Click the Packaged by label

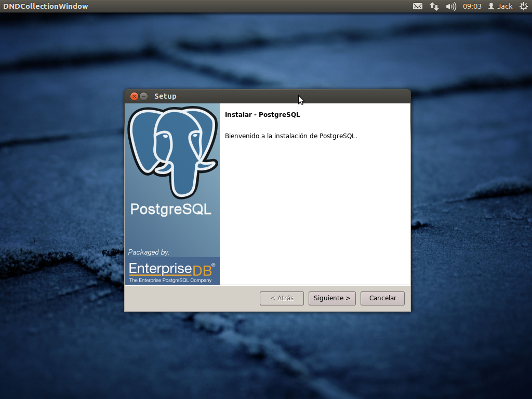pyautogui.click(x=147, y=252)
